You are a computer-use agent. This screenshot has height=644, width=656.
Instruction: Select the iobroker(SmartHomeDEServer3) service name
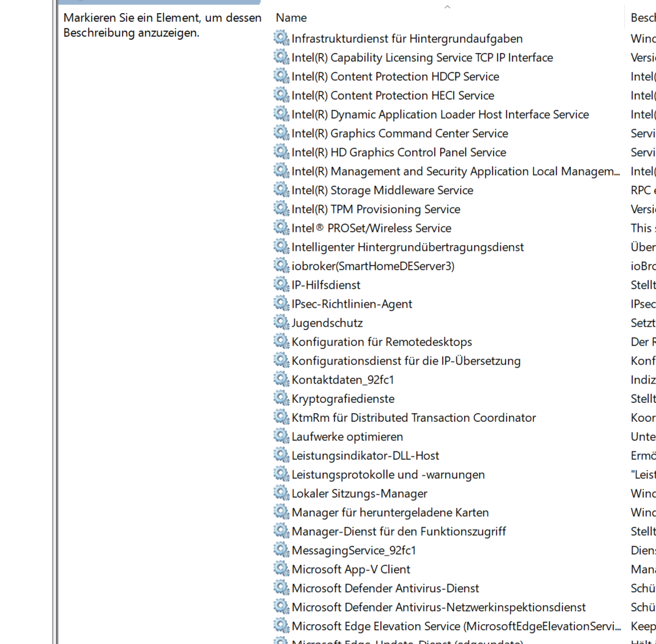[x=373, y=266]
